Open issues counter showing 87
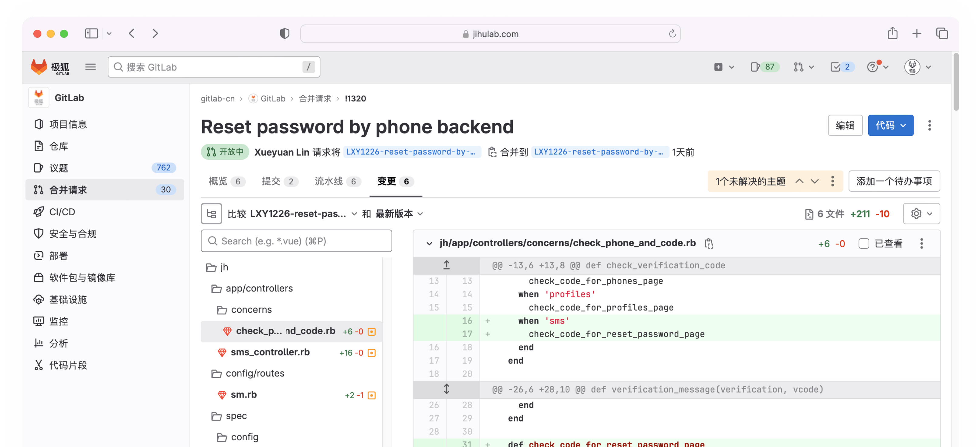980x447 pixels. click(x=765, y=67)
